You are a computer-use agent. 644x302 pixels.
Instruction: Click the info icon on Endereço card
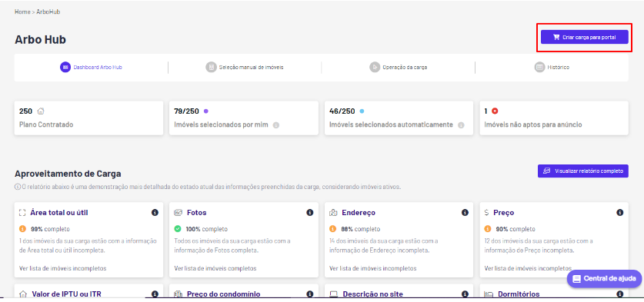pos(465,213)
